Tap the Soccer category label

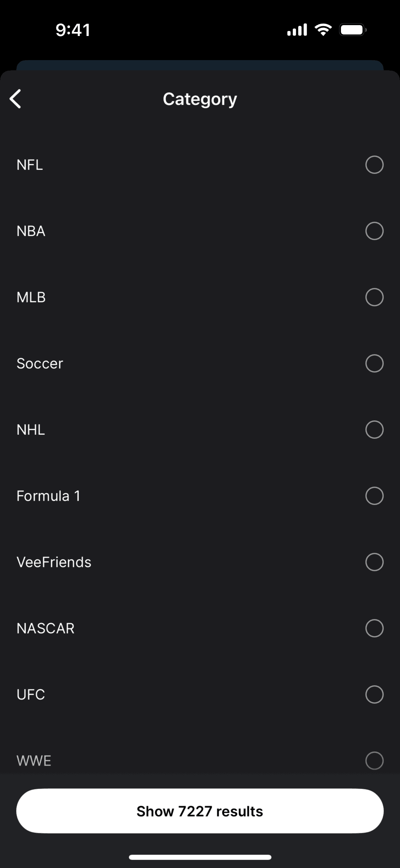[40, 363]
